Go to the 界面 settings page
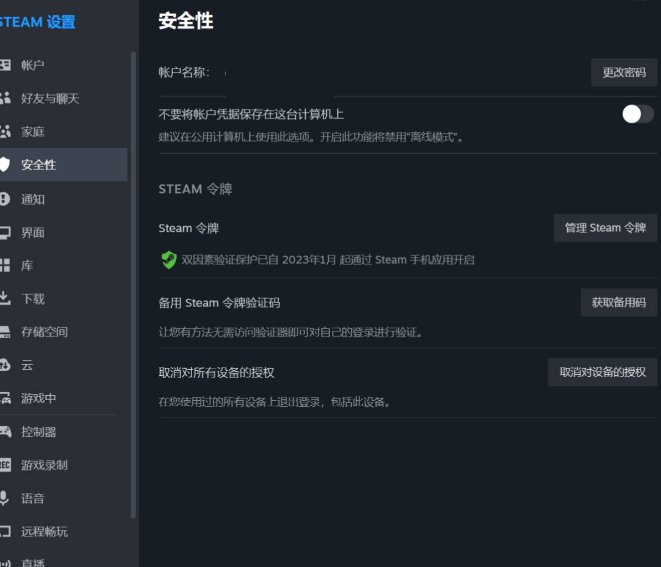Image resolution: width=661 pixels, height=567 pixels. coord(64,232)
